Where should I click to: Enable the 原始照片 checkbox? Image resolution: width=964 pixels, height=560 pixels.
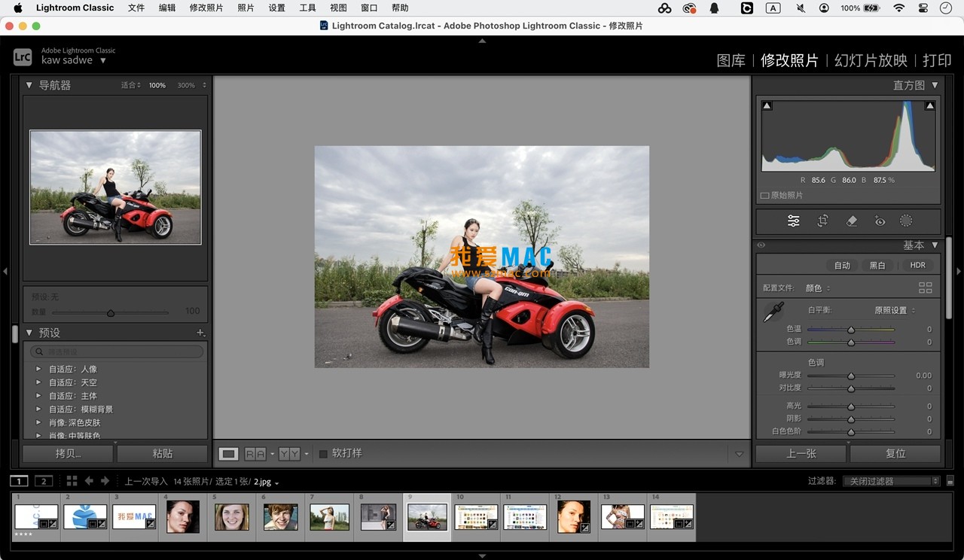(x=765, y=196)
